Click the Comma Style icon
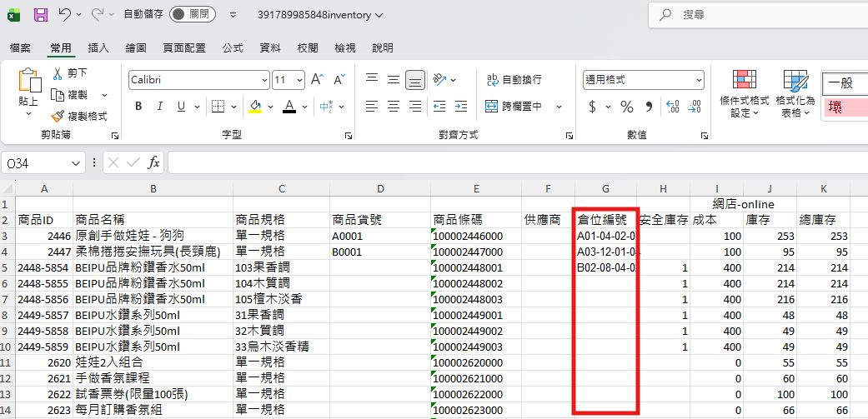868x419 pixels. [650, 107]
